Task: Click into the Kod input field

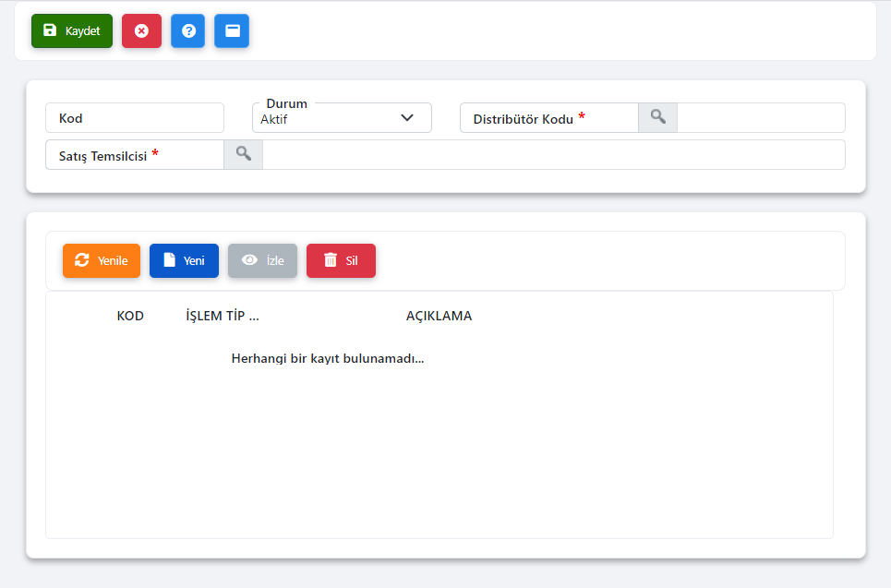Action: pos(135,117)
